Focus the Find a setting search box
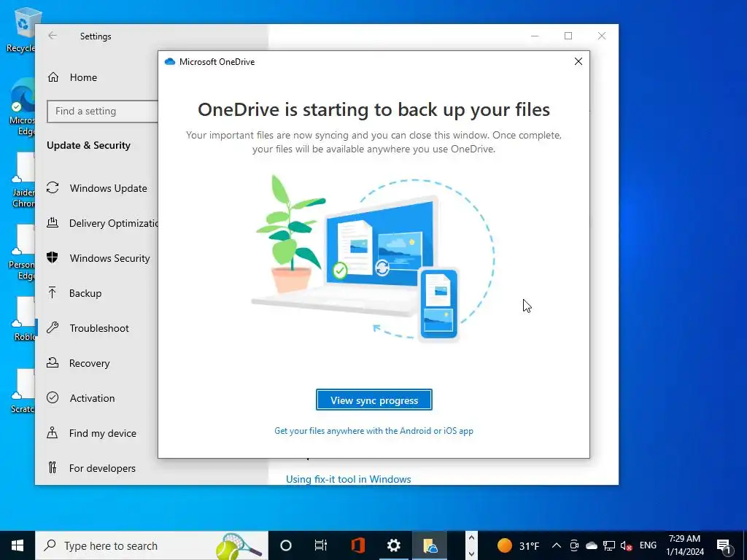Image resolution: width=747 pixels, height=560 pixels. click(x=102, y=112)
